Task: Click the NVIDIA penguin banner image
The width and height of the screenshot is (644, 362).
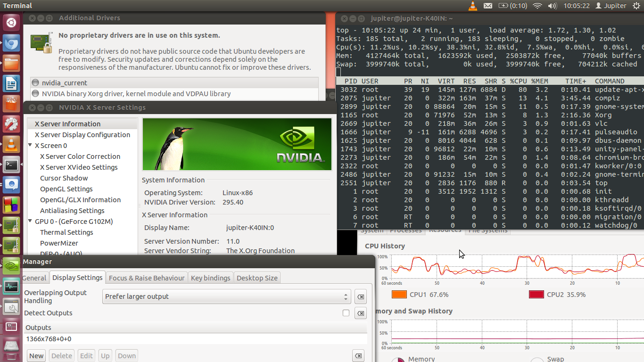Action: 237,144
